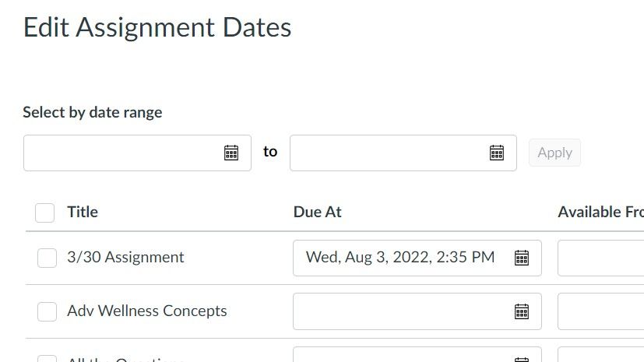Open calendar picker for start date range
Image resolution: width=644 pixels, height=362 pixels.
click(231, 153)
